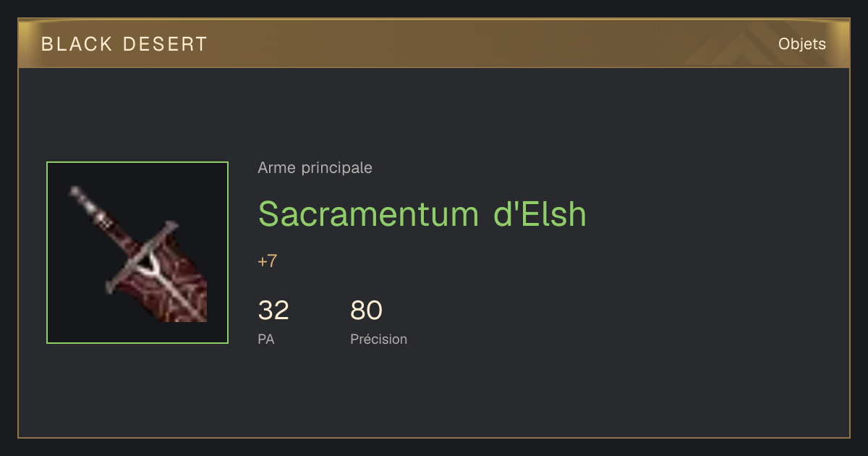Click the Sacramentum d'Elsh sword icon
The image size is (868, 456).
[x=137, y=253]
